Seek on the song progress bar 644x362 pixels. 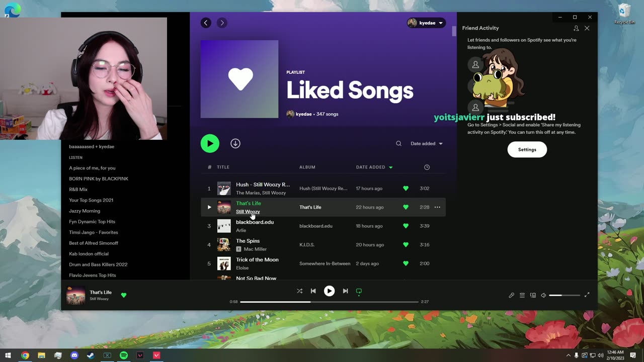pos(329,302)
